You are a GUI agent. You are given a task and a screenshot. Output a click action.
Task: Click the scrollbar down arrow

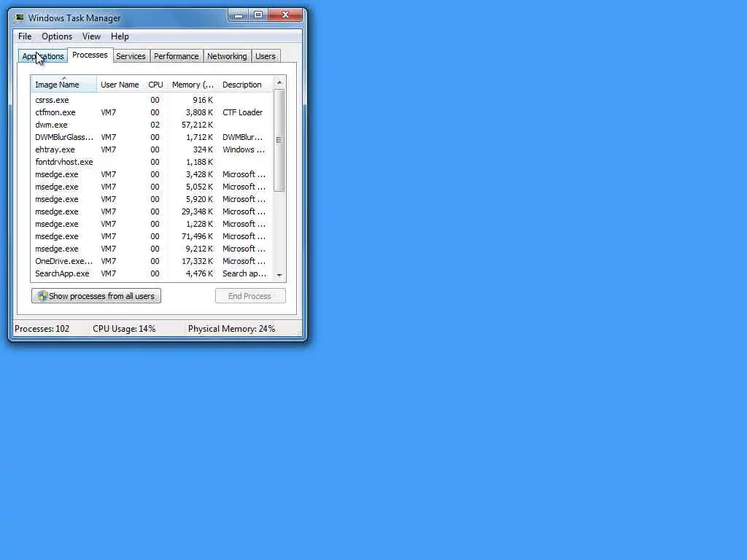click(x=279, y=275)
